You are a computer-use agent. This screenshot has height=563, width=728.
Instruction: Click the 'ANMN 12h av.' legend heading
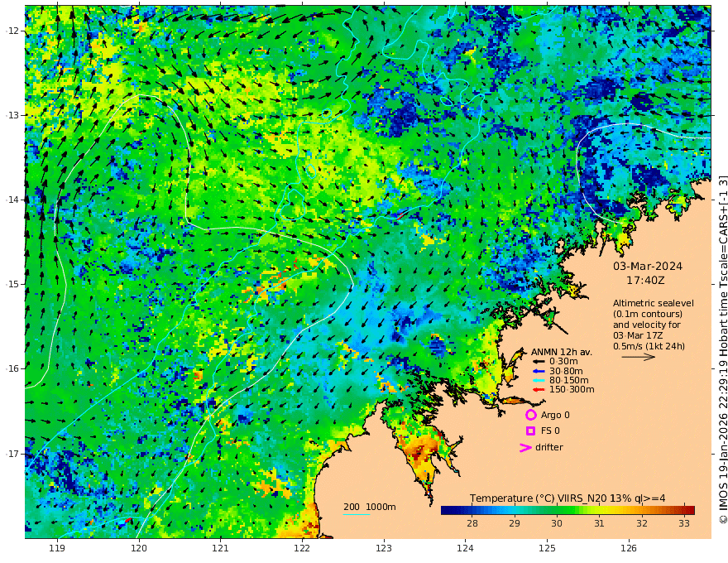(562, 352)
